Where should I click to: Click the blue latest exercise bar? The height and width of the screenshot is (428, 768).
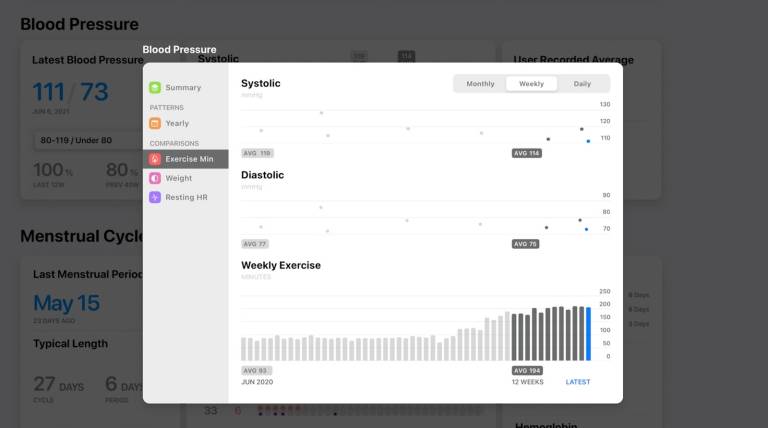point(588,334)
